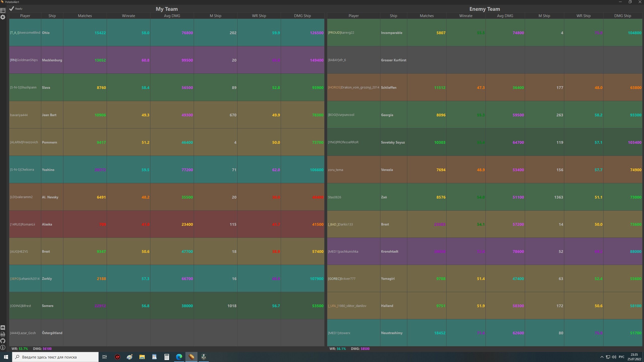Sort My Team by Winrate header
Viewport: 644px width, 362px height.
tap(128, 16)
